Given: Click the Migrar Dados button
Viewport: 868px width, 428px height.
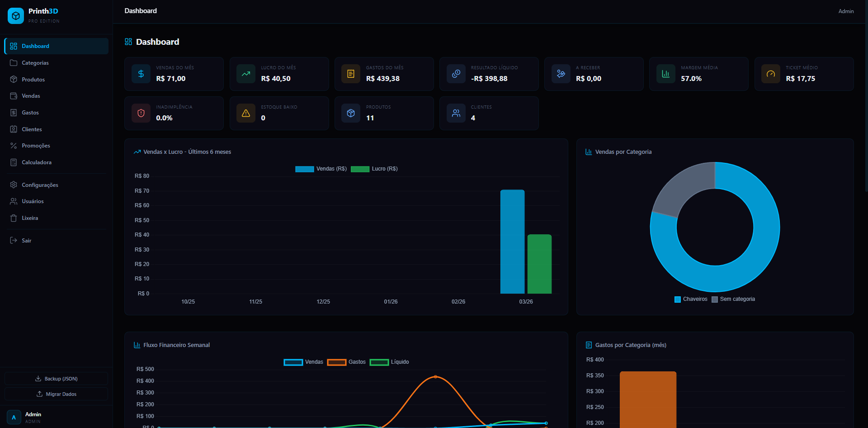Looking at the screenshot, I should (57, 394).
